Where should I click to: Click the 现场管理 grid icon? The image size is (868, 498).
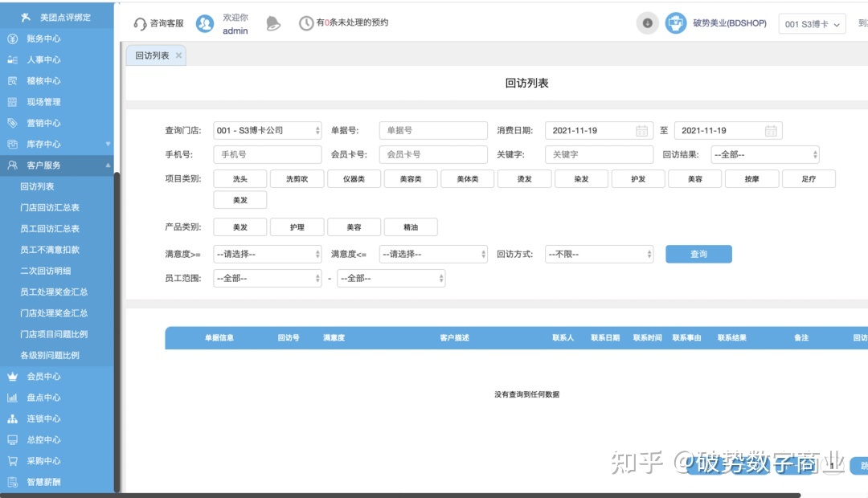pos(12,102)
